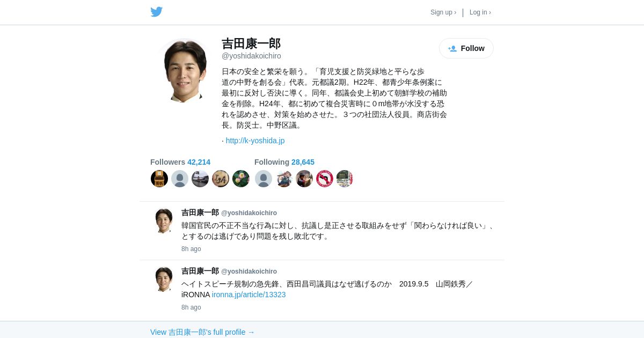The height and width of the screenshot is (338, 644).
Task: Click the Follow button
Action: click(466, 48)
